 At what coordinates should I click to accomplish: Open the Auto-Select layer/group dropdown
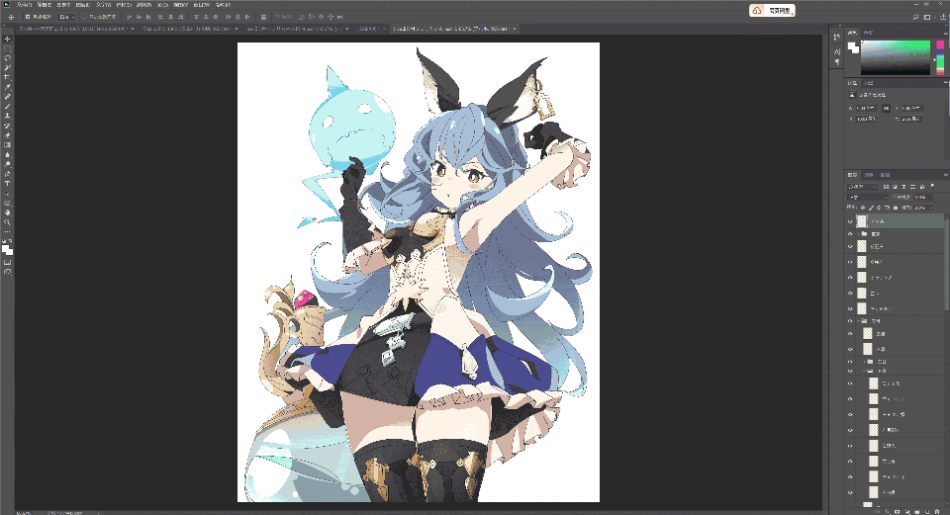pos(66,17)
